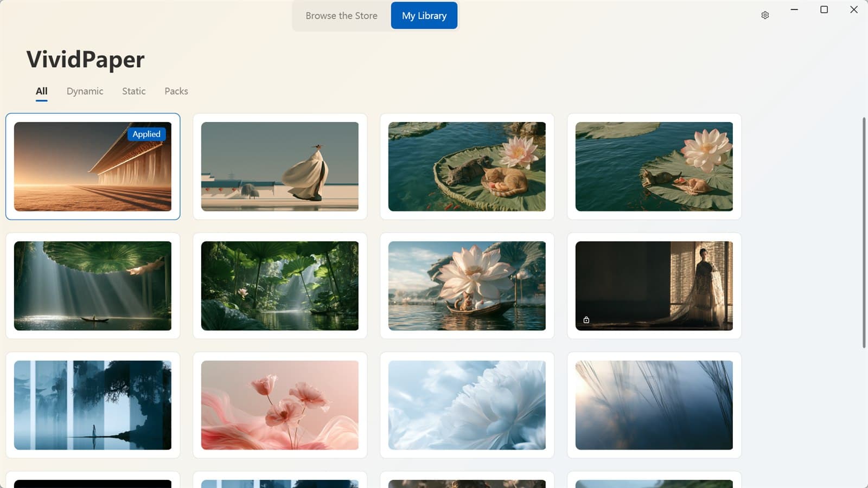Click the Applied badge on the desert wallpaper
868x488 pixels.
tap(146, 134)
